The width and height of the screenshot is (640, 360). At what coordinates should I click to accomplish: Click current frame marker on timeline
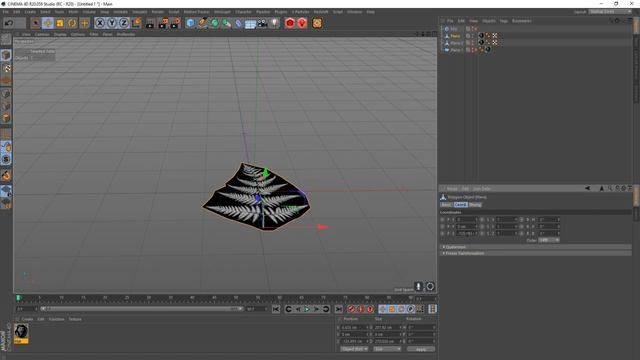[x=18, y=298]
